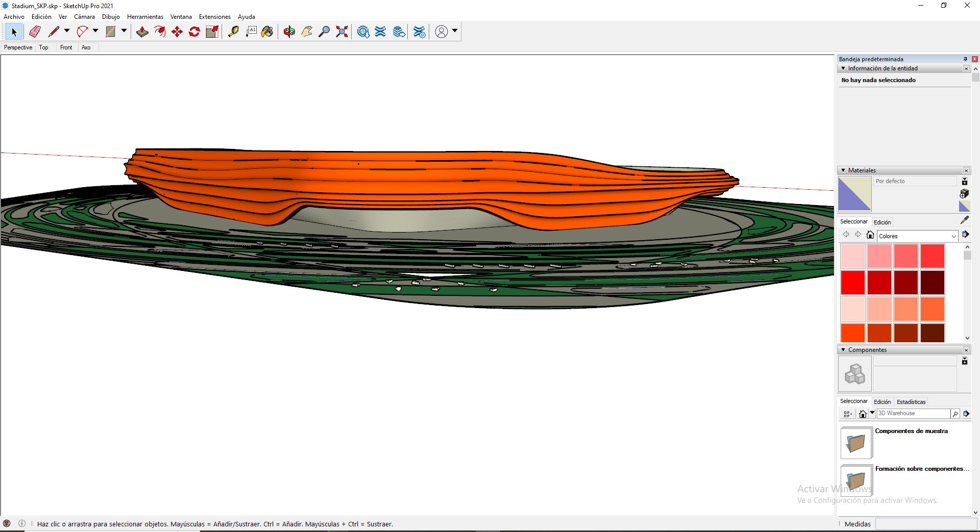The image size is (980, 532).
Task: Click the Orbit tool
Action: pos(289,32)
